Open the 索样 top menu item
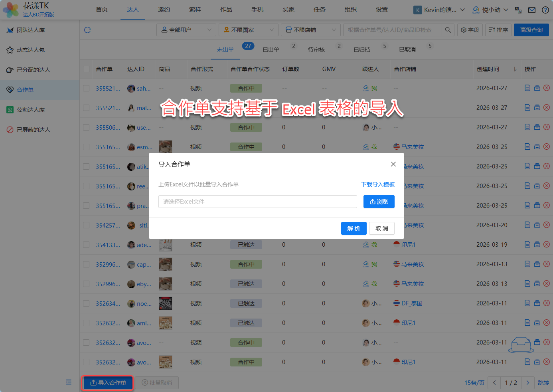 point(195,10)
